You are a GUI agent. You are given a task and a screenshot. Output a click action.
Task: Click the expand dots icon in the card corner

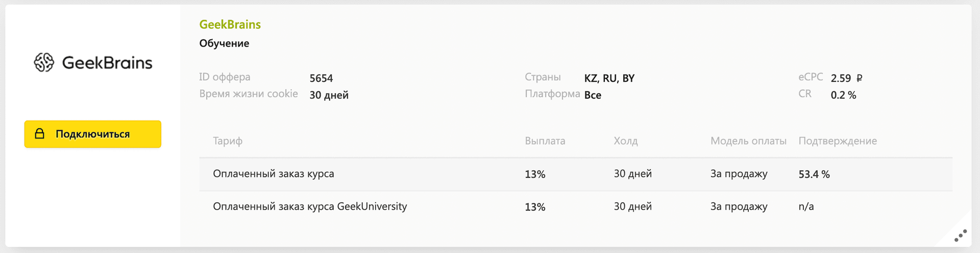tap(960, 236)
